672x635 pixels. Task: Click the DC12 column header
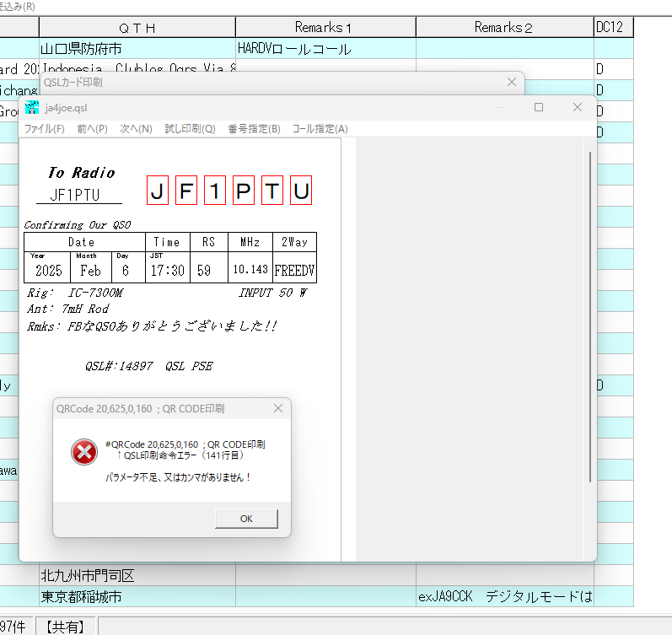tap(613, 28)
